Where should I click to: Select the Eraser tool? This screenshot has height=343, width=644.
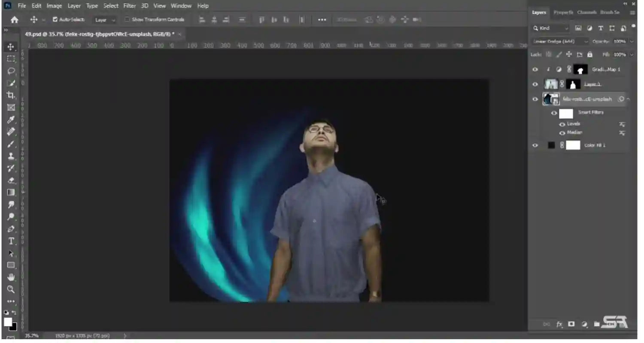coord(11,181)
